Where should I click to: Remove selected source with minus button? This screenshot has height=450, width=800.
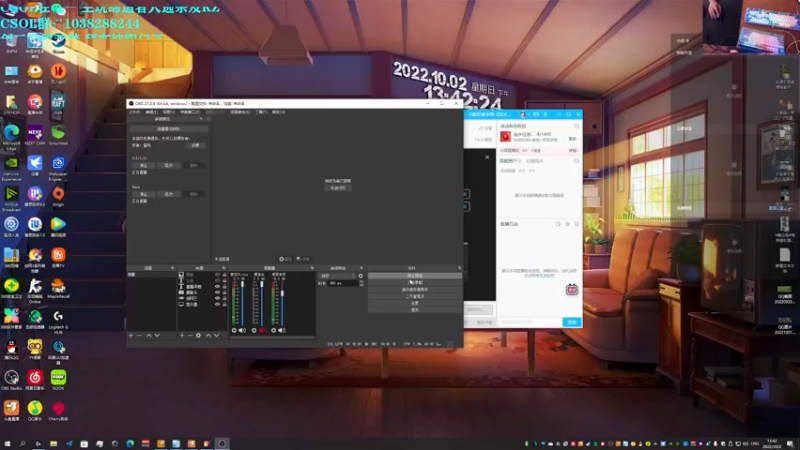tap(190, 336)
